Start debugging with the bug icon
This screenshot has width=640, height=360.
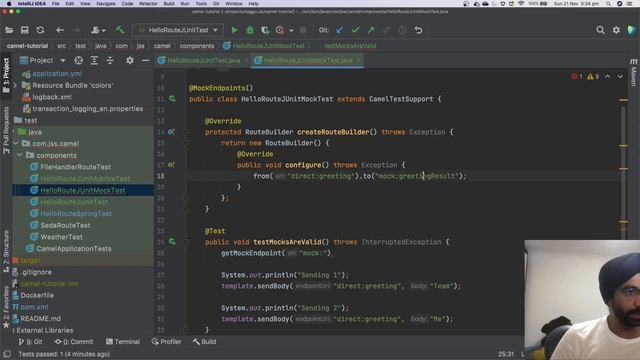[x=250, y=30]
